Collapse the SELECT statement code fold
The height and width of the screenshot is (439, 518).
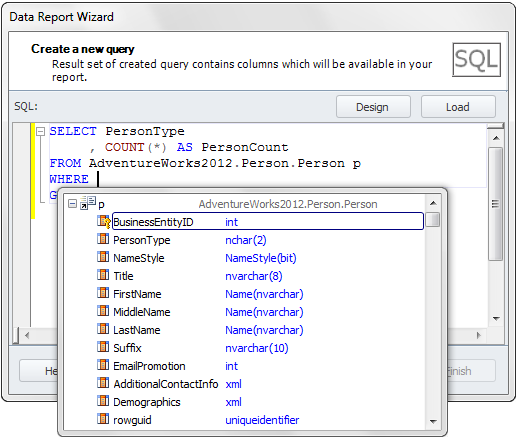tap(40, 131)
